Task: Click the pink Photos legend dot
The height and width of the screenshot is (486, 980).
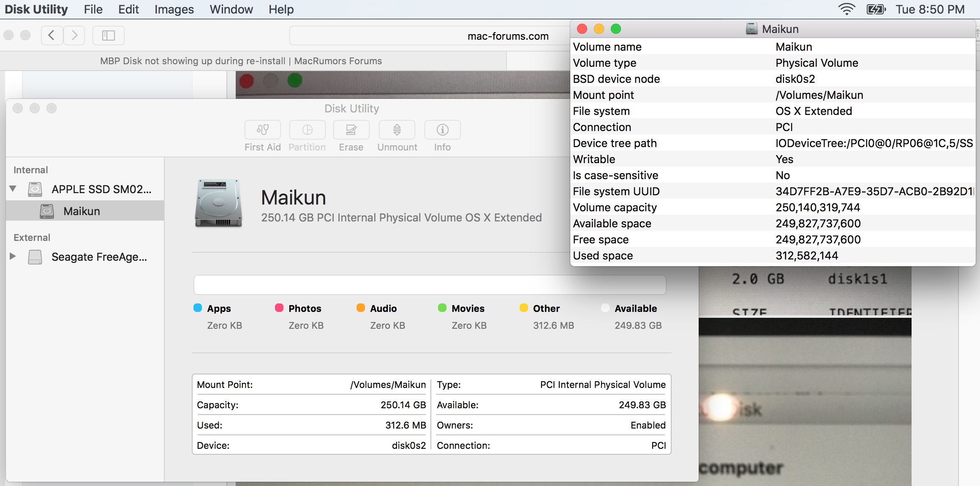Action: coord(279,308)
